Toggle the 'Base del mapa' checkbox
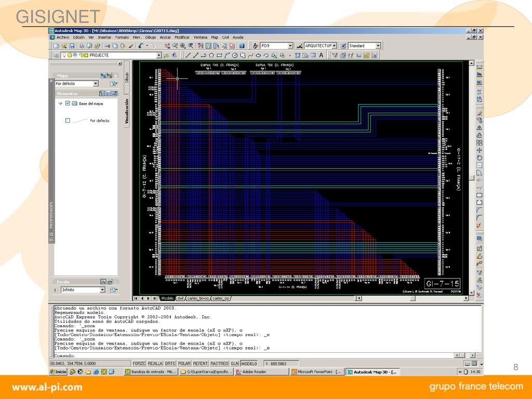The width and height of the screenshot is (532, 399). click(68, 103)
